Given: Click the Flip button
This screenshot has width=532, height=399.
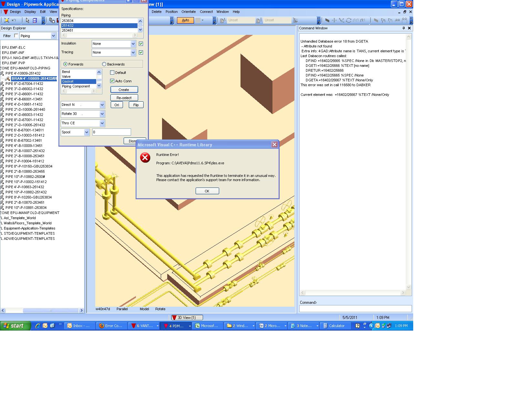Looking at the screenshot, I should click(x=136, y=105).
